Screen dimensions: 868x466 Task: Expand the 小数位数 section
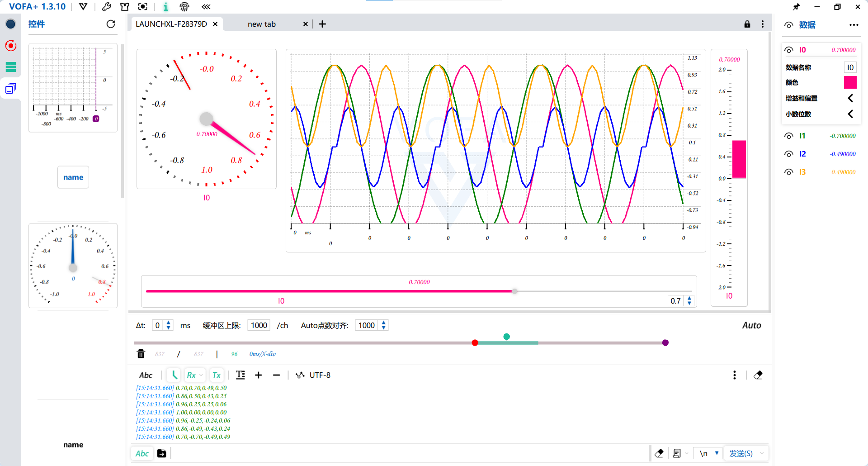tap(850, 114)
